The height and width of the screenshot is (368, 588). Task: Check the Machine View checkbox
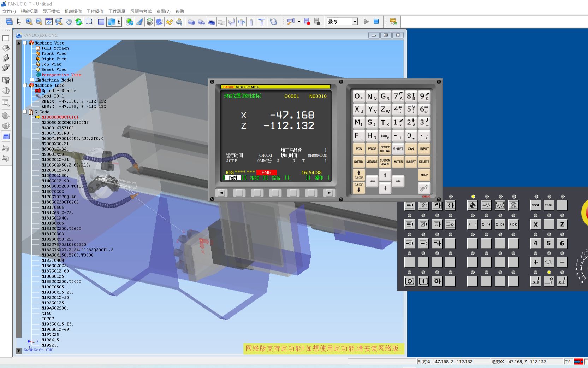[24, 43]
